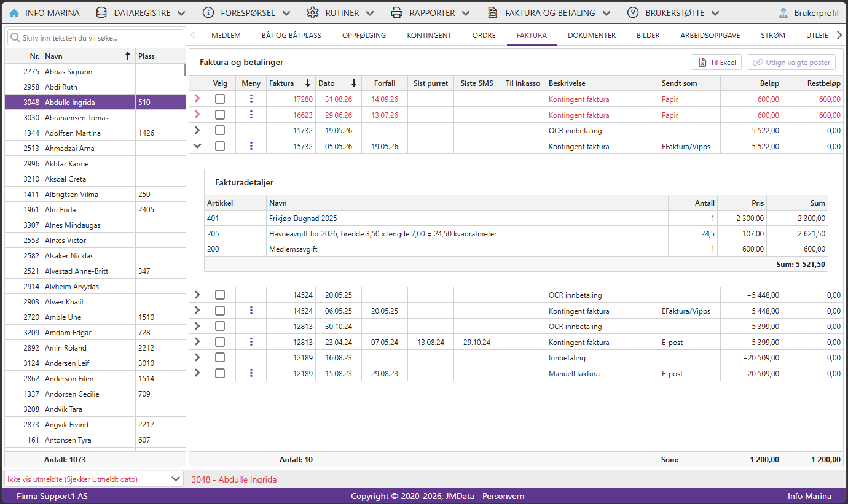Expand details for invoice 16623
Image resolution: width=848 pixels, height=504 pixels.
click(197, 115)
